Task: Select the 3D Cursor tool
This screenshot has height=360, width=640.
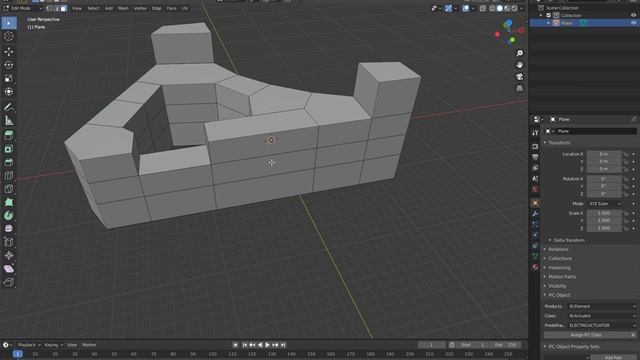Action: (x=9, y=36)
